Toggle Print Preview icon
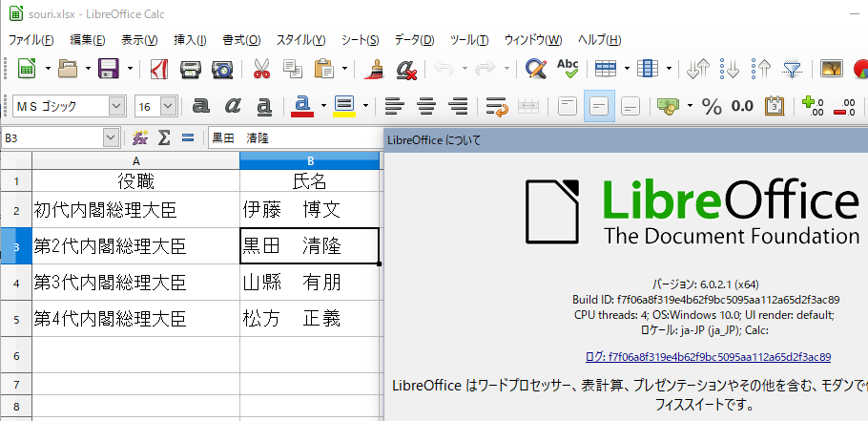This screenshot has width=868, height=421. (222, 69)
